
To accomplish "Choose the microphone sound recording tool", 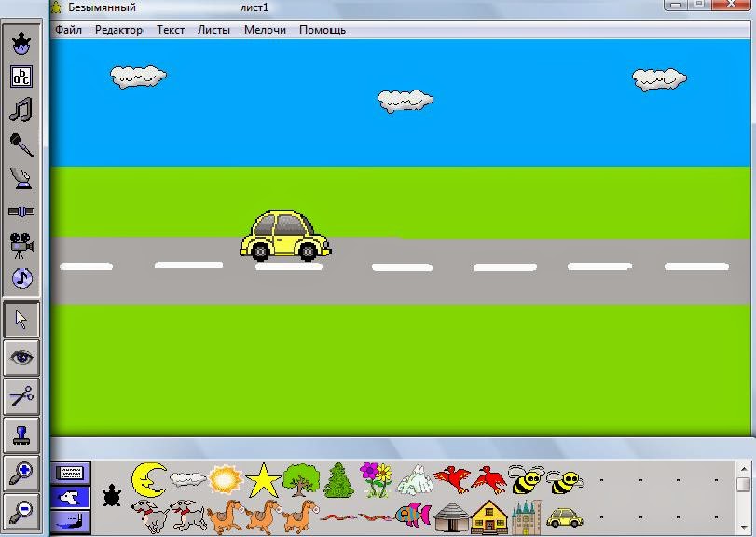I will (x=21, y=145).
